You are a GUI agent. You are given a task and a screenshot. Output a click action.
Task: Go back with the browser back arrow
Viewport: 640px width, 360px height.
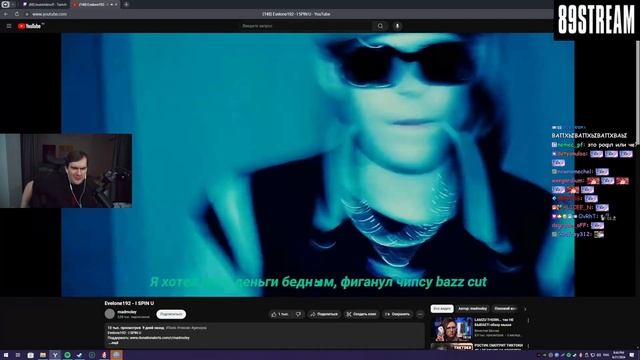coord(6,14)
